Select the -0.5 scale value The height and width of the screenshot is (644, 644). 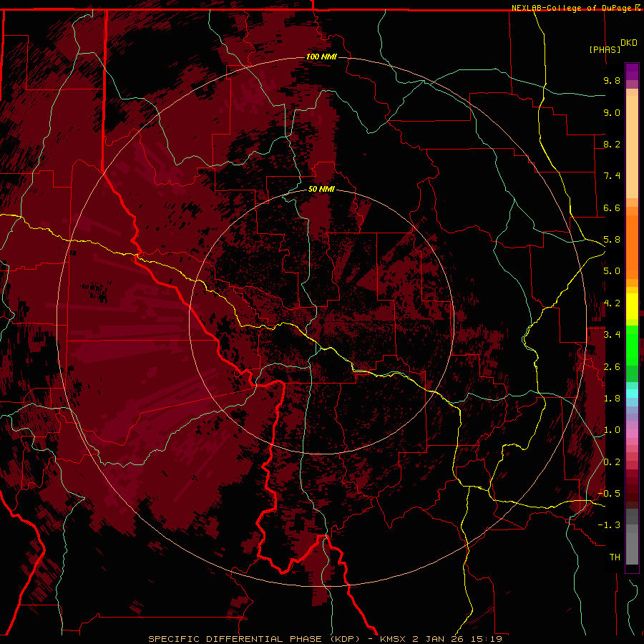click(609, 494)
